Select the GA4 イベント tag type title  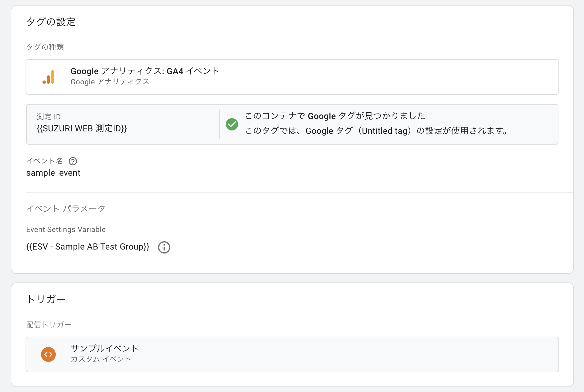coord(145,71)
